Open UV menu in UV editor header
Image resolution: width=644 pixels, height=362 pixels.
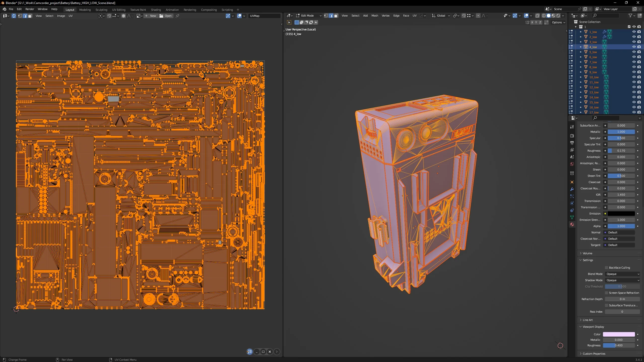click(x=70, y=16)
